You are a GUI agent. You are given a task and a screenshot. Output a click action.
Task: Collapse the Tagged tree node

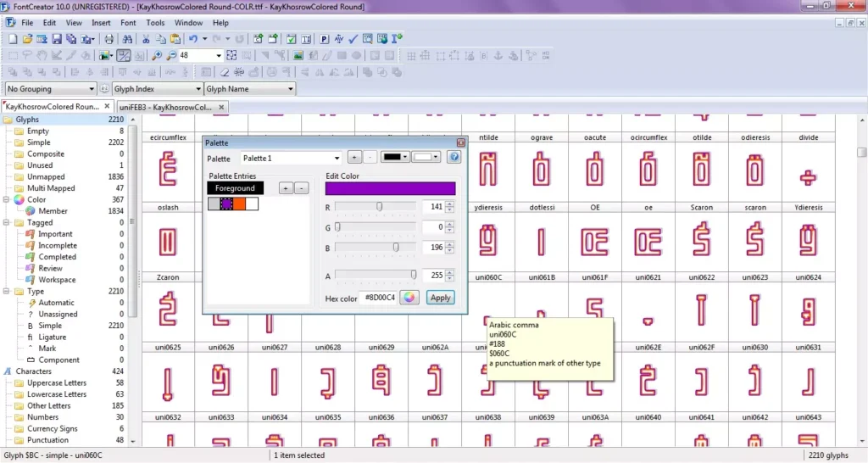[6, 223]
